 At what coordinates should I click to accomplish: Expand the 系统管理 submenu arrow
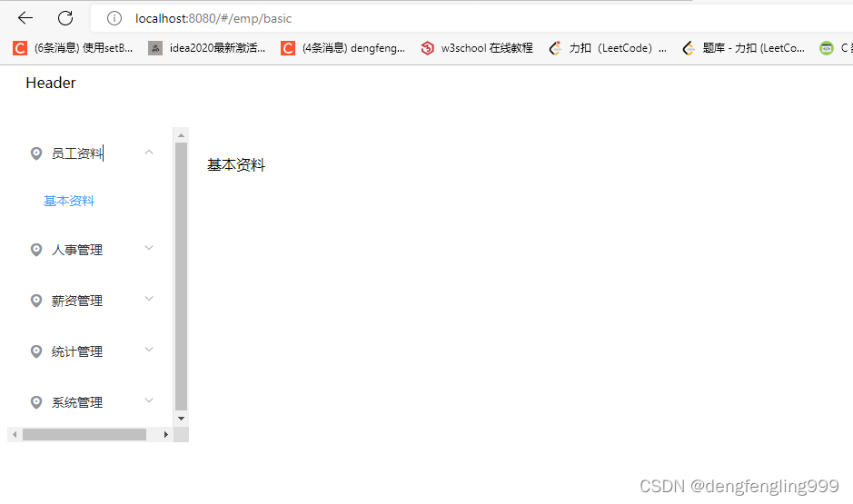coord(149,400)
